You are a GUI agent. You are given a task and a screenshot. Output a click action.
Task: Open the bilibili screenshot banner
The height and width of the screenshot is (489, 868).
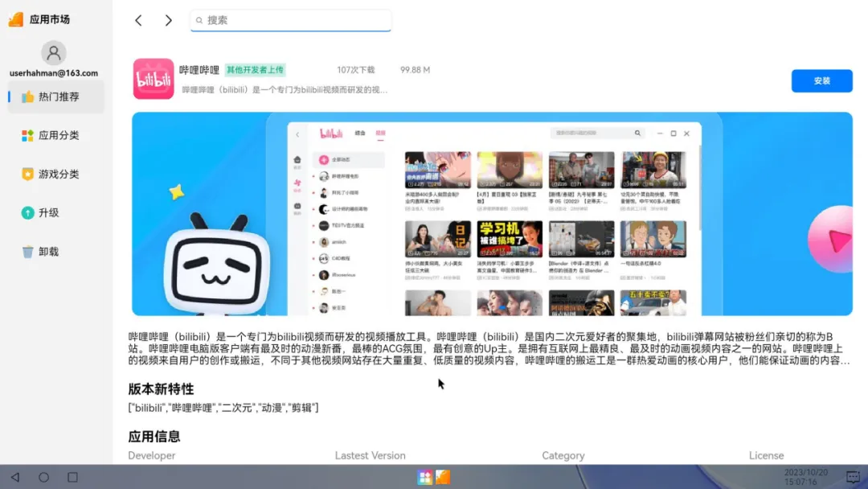click(492, 214)
